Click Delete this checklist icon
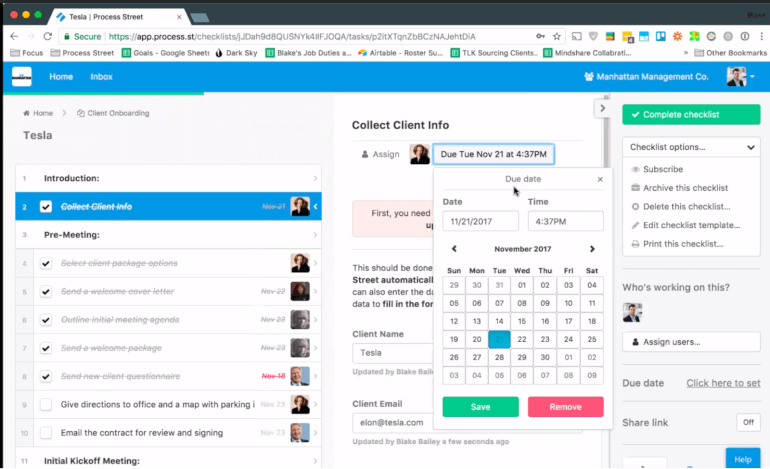The image size is (770, 469). [x=635, y=207]
